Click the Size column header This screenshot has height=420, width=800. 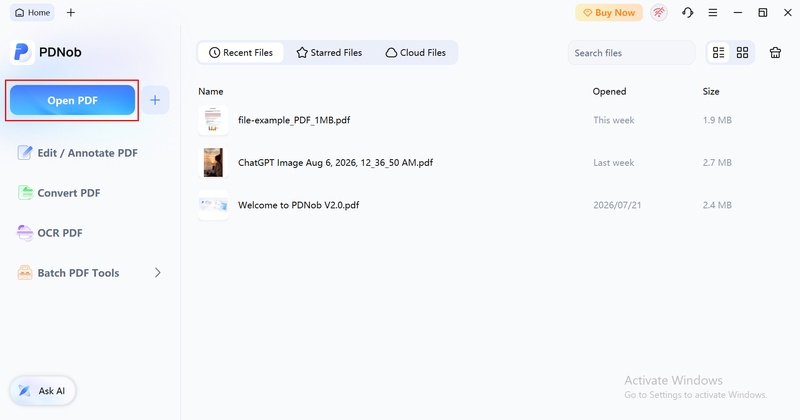point(711,91)
